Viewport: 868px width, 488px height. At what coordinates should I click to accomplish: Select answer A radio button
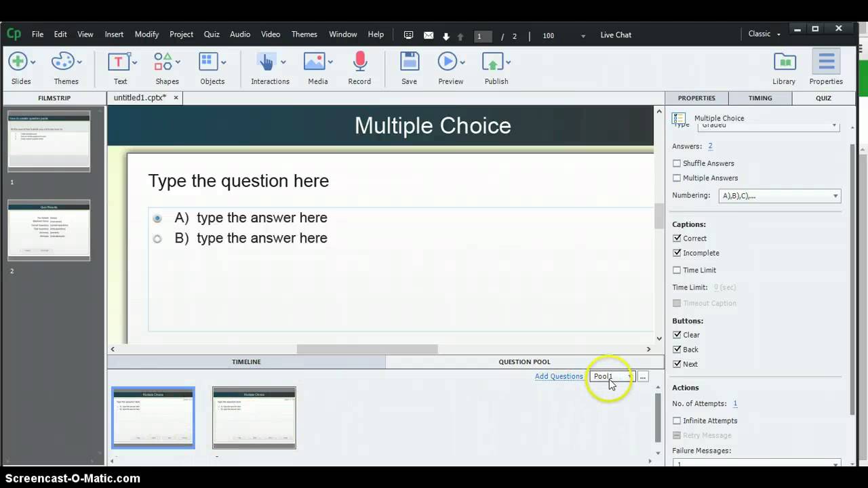[157, 218]
